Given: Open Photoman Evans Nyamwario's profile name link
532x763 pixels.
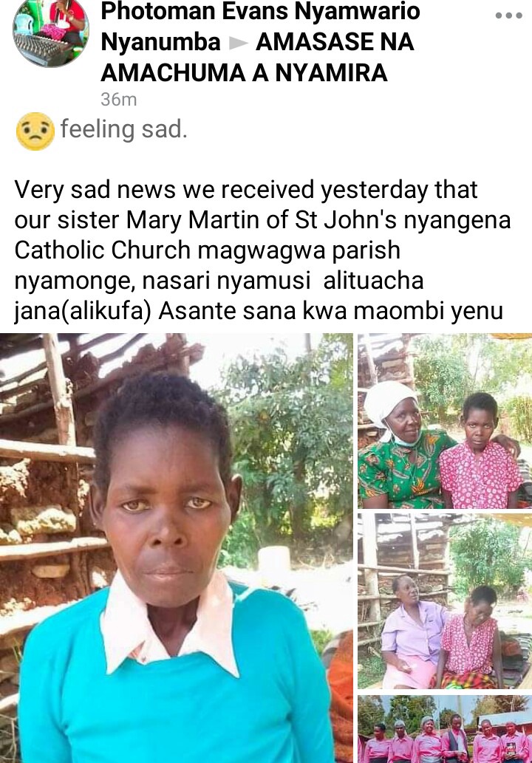Looking at the screenshot, I should 260,12.
